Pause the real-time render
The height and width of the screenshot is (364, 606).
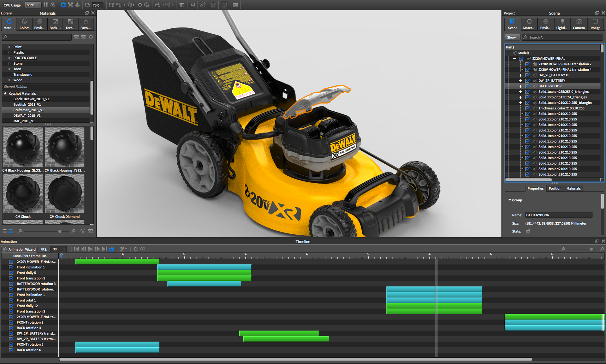46,5
